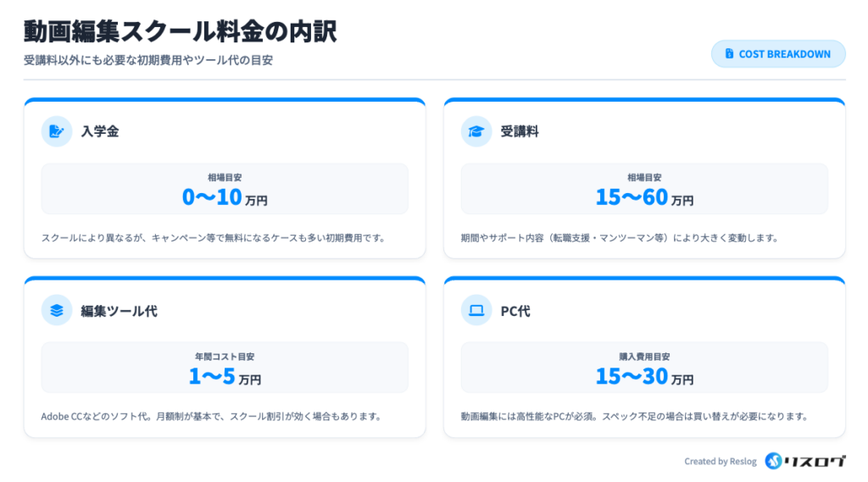This screenshot has height=482, width=868.
Task: Click the 0〜10万円 price box
Action: coord(225,189)
